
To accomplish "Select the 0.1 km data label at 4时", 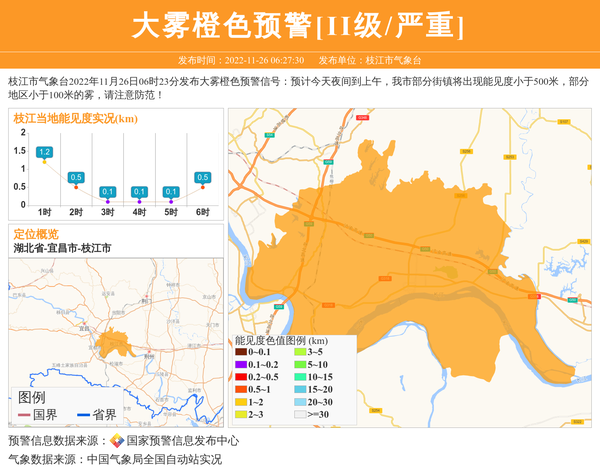I will click(x=139, y=191).
